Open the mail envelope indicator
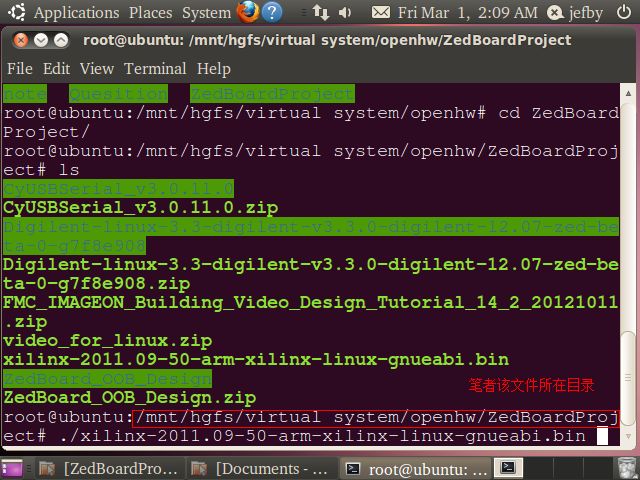The width and height of the screenshot is (640, 480). (x=380, y=13)
